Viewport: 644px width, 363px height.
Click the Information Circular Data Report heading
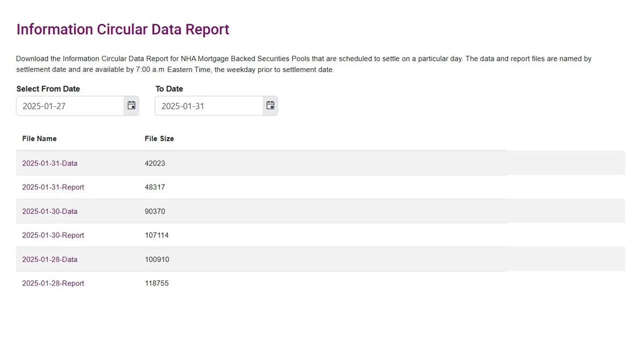pyautogui.click(x=123, y=30)
